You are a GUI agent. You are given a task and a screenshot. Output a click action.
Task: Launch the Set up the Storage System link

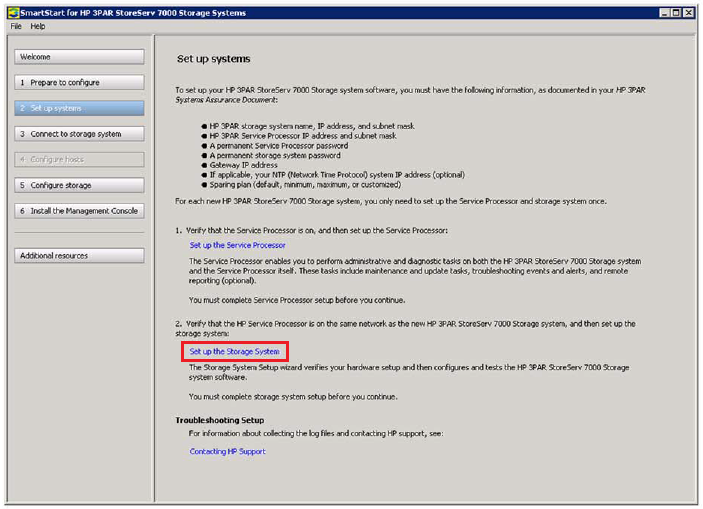tap(235, 352)
